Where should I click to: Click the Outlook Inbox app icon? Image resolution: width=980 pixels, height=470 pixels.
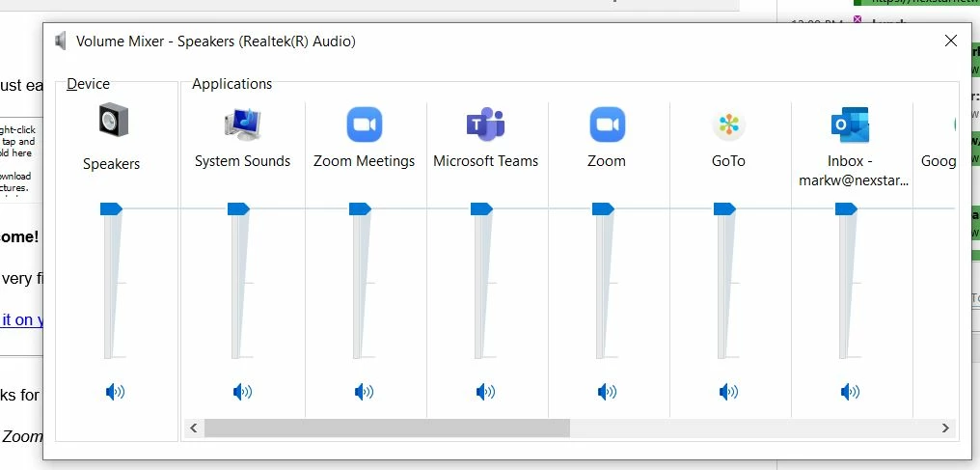(850, 124)
